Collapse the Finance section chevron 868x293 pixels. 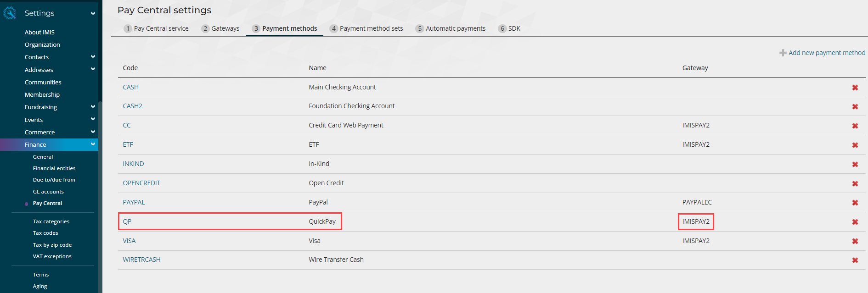(x=93, y=144)
